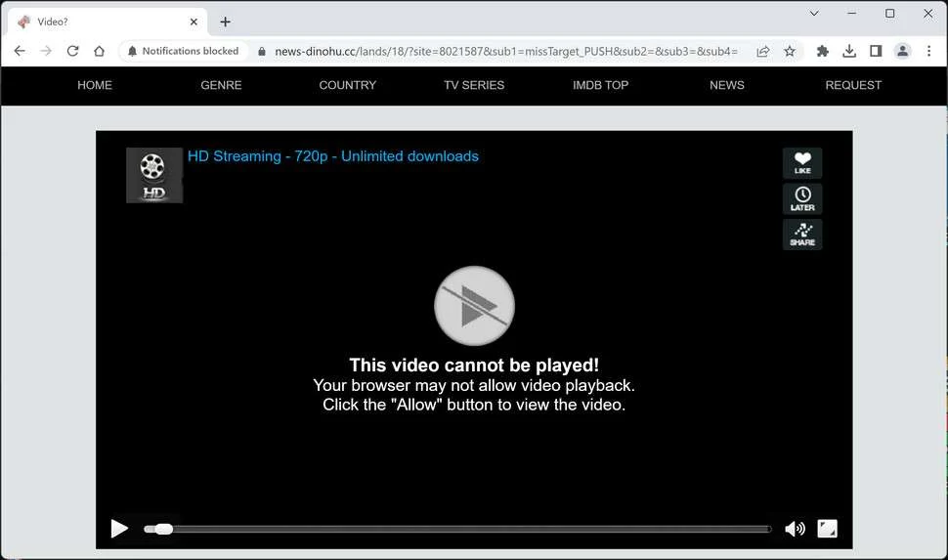Image resolution: width=948 pixels, height=560 pixels.
Task: Toggle the browser side panel
Action: point(876,52)
